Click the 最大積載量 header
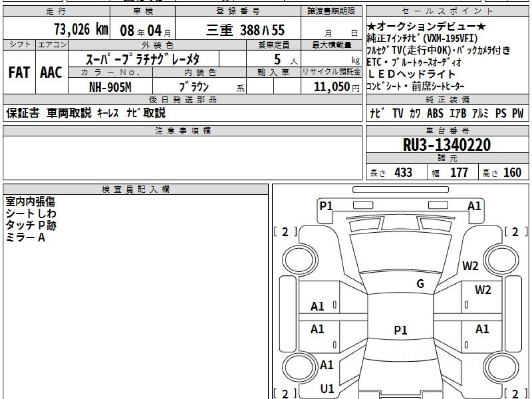This screenshot has height=399, width=532. [332, 45]
